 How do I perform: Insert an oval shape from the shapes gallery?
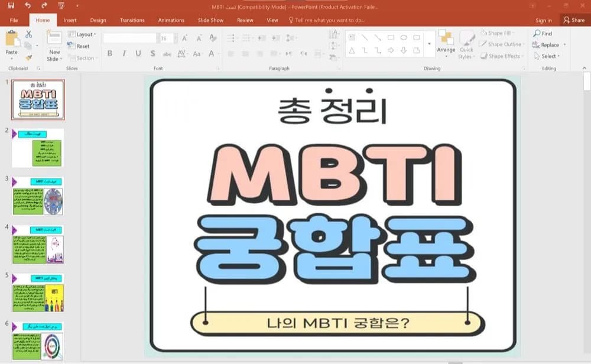tap(404, 37)
